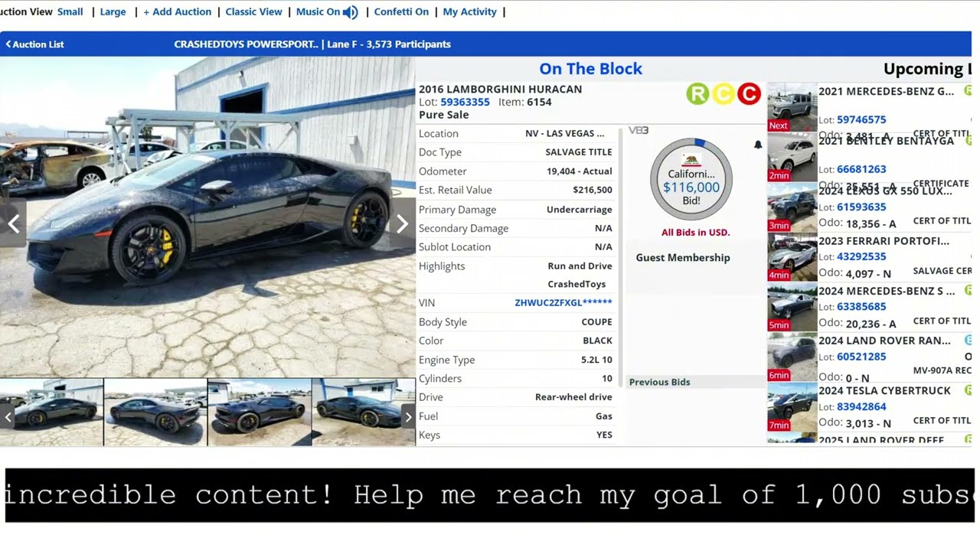Click the $116,000 bid circle
Screen dimensions: 980x551
[691, 180]
